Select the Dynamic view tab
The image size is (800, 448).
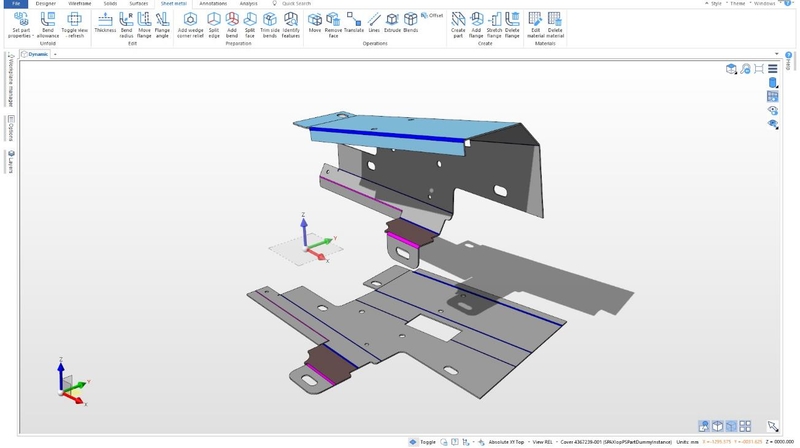(x=35, y=54)
